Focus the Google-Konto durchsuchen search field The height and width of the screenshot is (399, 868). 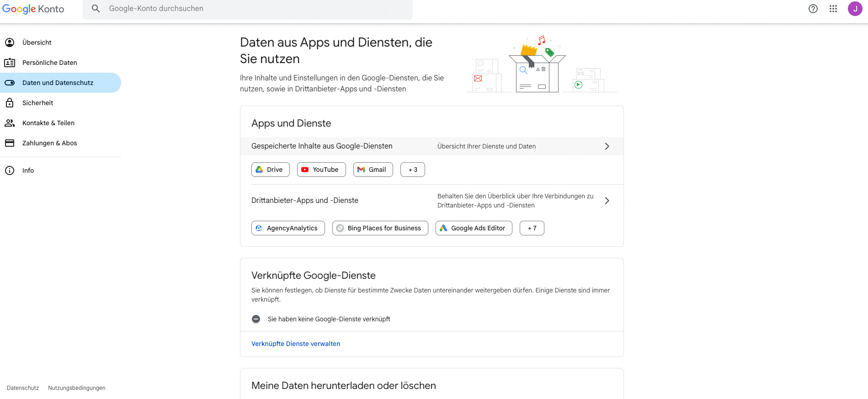248,9
